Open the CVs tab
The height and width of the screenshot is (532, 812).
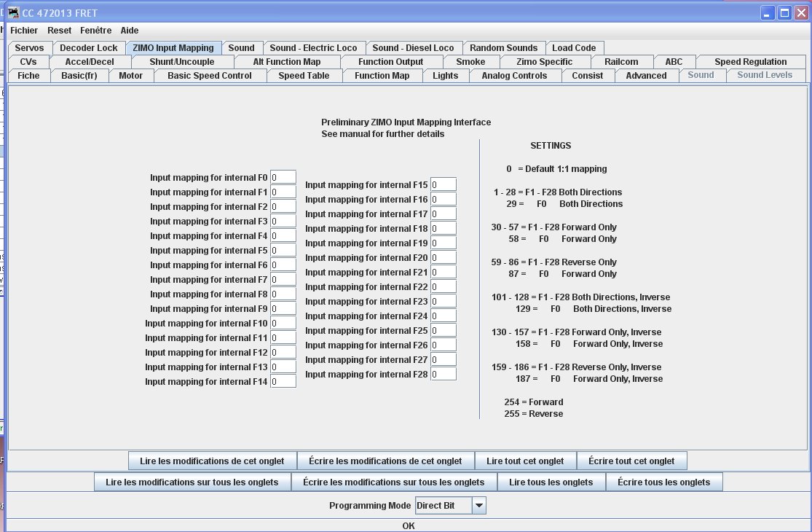click(28, 62)
